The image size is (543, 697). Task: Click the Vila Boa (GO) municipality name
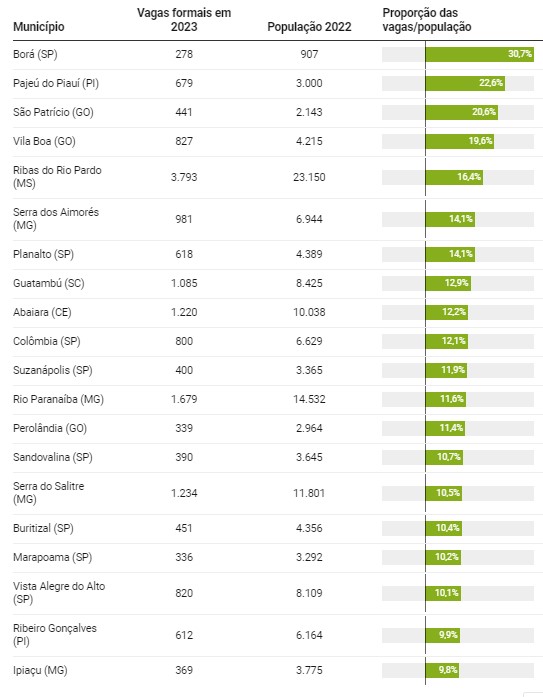44,141
